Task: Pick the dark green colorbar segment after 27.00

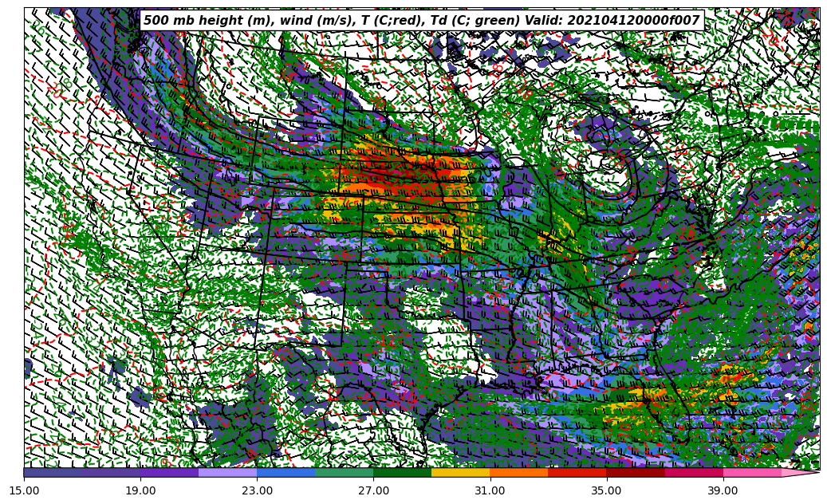Action: tap(402, 472)
